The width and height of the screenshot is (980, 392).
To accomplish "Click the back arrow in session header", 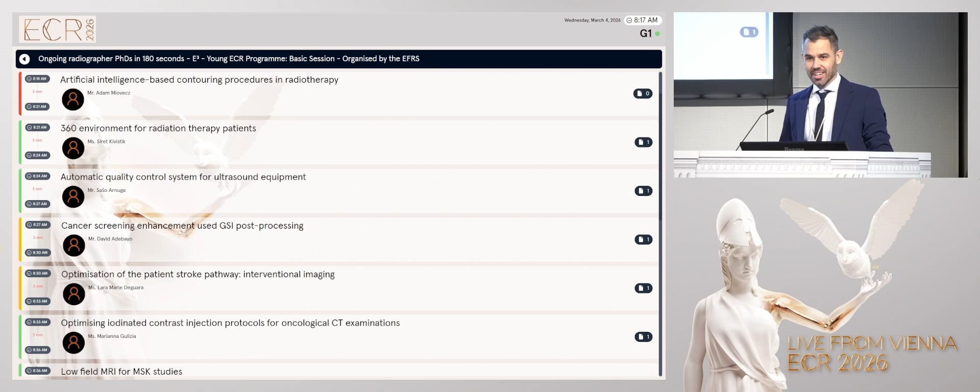I will pyautogui.click(x=24, y=59).
